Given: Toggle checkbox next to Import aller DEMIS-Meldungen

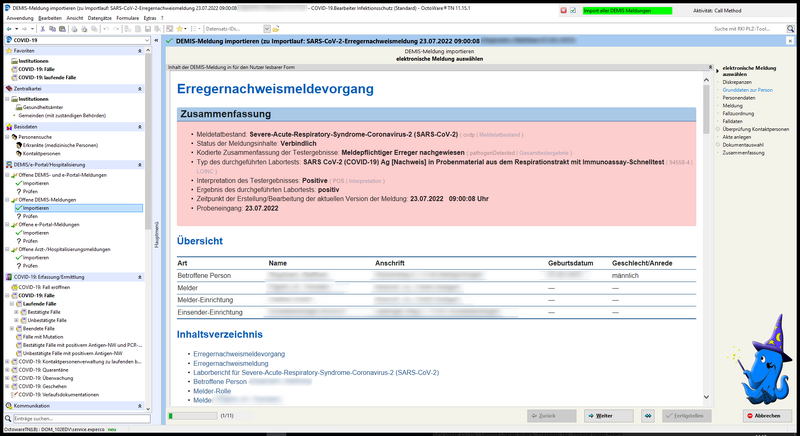Looking at the screenshot, I should coord(572,10).
